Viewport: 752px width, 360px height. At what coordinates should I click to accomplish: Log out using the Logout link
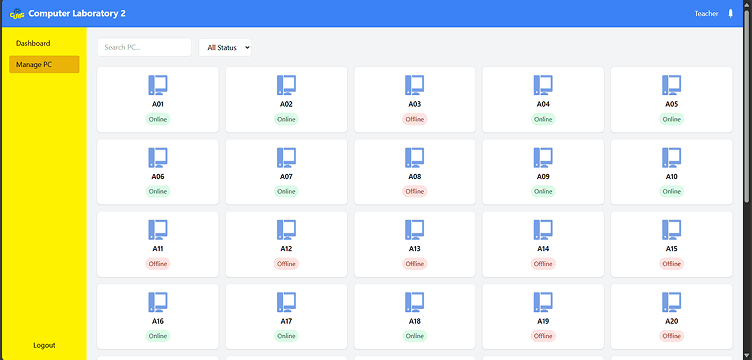point(44,345)
